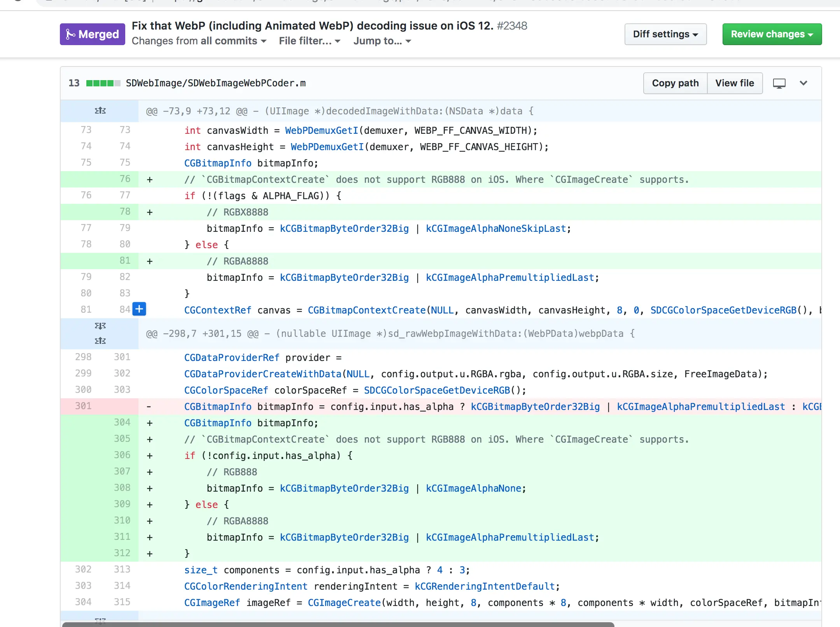Collapse the SDWebImageWebPCoder.m file diff chevron
Screen dimensions: 840x627
[803, 83]
